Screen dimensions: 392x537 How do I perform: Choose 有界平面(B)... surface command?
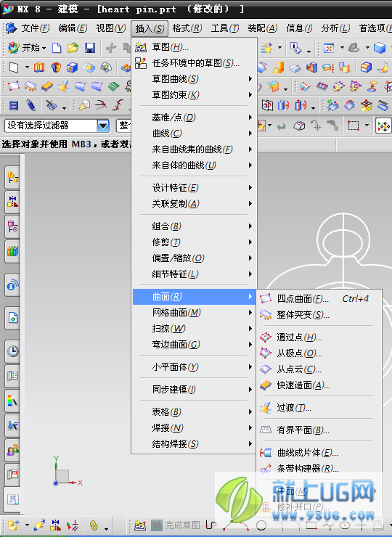point(319,430)
